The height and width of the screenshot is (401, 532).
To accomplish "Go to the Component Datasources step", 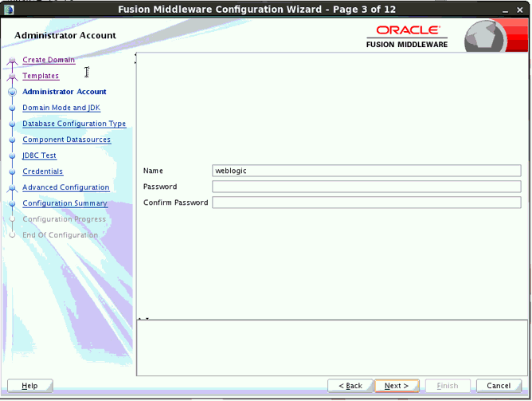I will pyautogui.click(x=67, y=140).
